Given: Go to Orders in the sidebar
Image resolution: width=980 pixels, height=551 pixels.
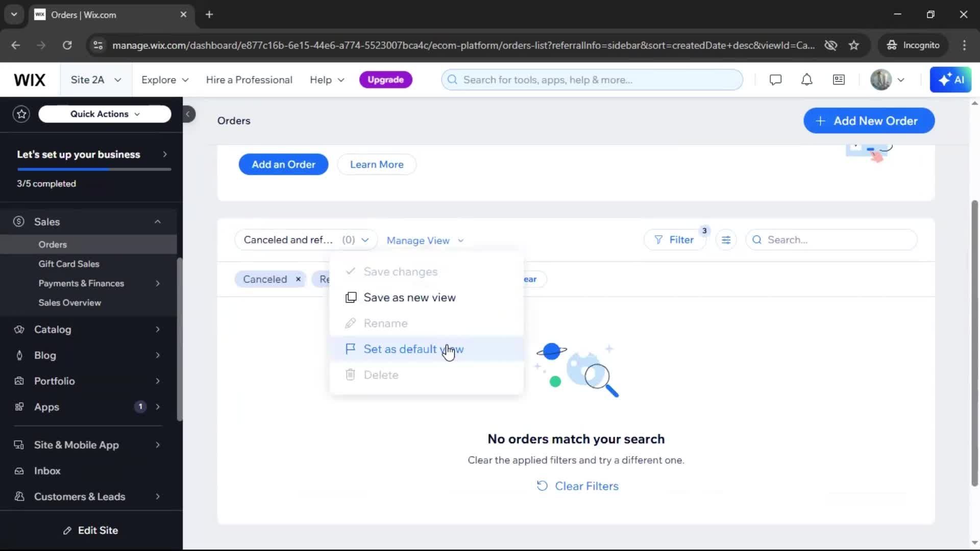Looking at the screenshot, I should pyautogui.click(x=89, y=245).
